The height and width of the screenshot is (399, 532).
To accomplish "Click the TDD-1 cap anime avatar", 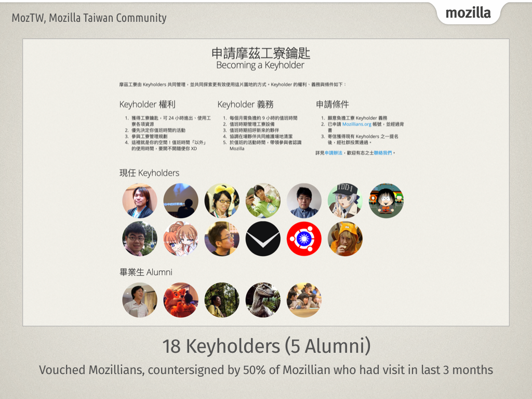I will [x=345, y=201].
